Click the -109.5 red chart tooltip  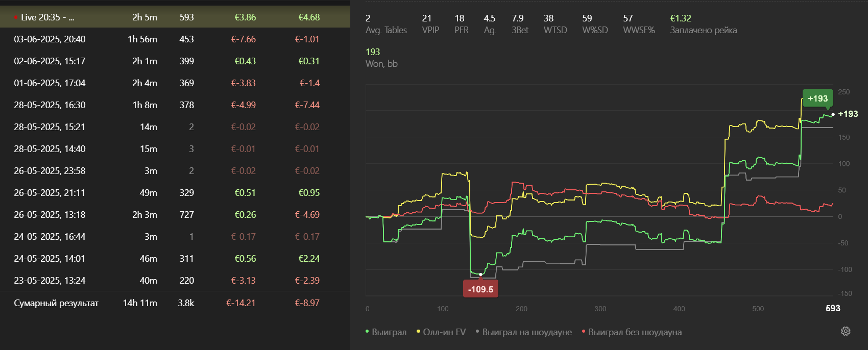(480, 289)
